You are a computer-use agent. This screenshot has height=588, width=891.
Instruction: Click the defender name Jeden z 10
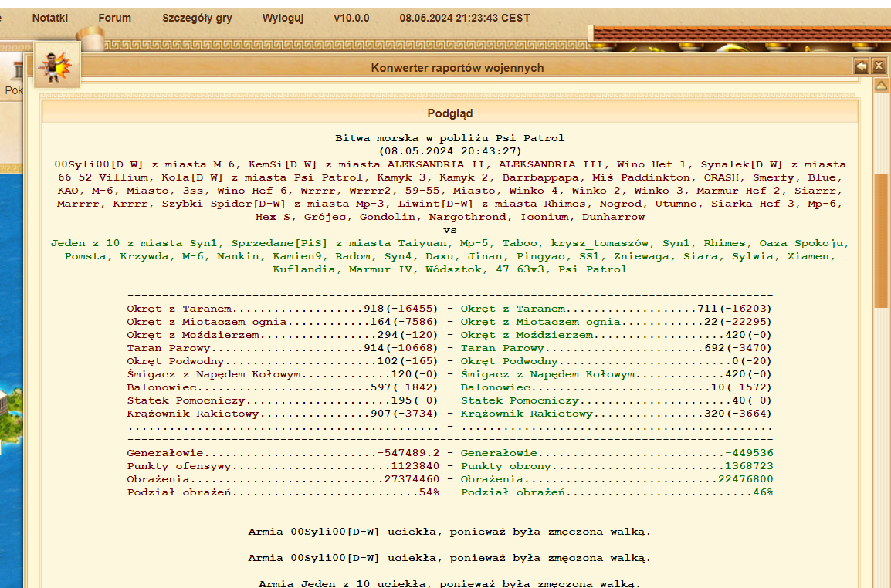click(x=85, y=243)
